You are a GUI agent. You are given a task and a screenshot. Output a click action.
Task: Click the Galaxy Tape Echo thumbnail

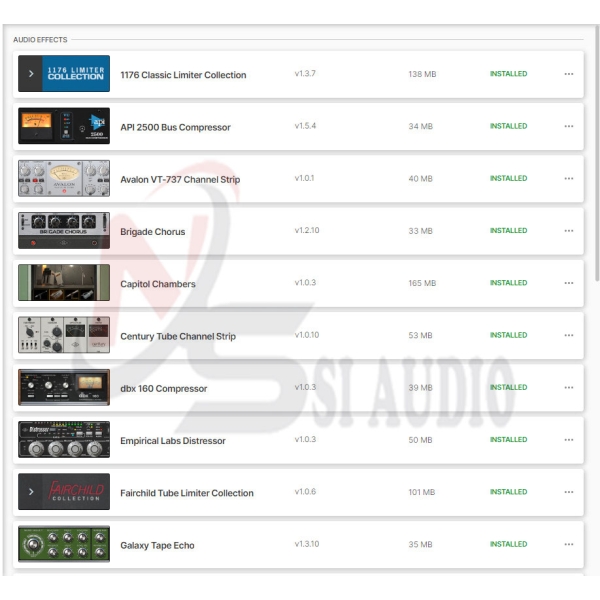click(64, 544)
